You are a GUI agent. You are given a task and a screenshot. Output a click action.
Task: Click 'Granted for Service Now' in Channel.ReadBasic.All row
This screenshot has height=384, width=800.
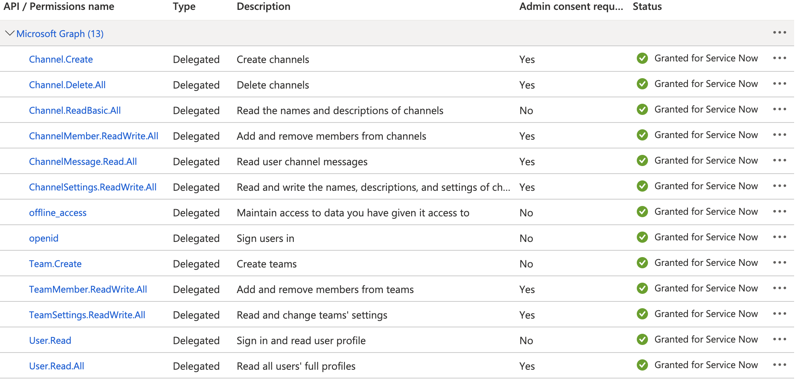[706, 109]
